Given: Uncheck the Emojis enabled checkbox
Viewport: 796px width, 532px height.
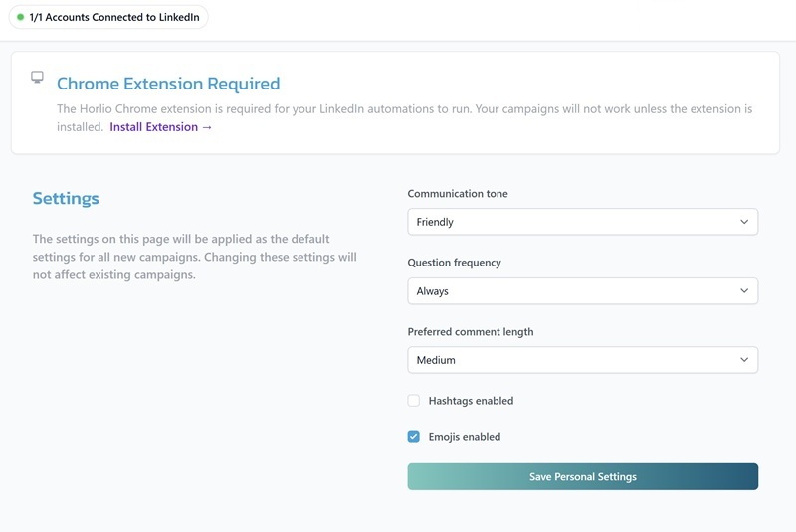Looking at the screenshot, I should click(x=414, y=437).
